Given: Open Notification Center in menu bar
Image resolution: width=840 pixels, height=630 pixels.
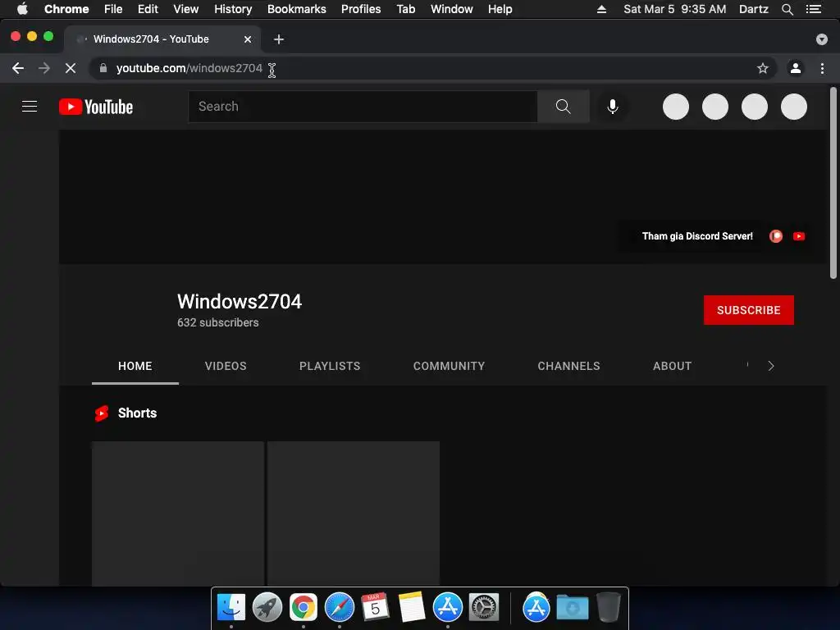Looking at the screenshot, I should point(813,9).
